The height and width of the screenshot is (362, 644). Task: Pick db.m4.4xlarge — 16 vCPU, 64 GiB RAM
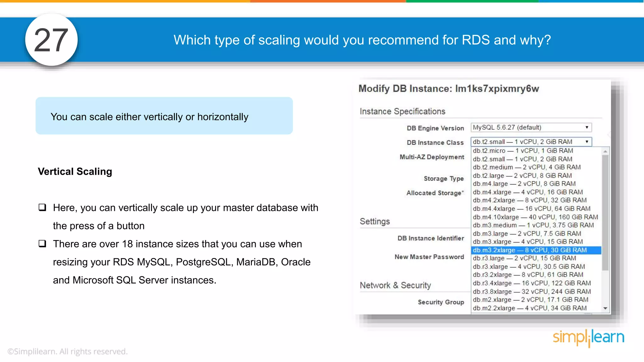click(536, 209)
